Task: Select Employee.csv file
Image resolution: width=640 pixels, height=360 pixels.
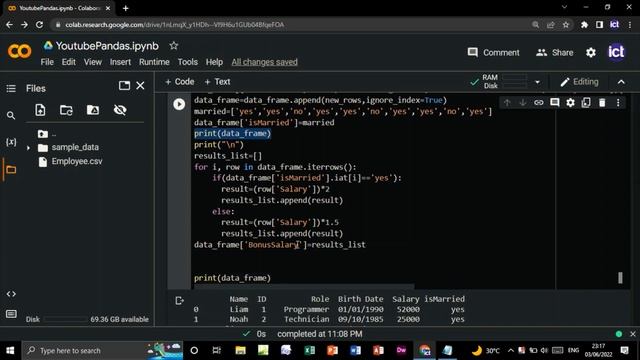Action: point(77,161)
